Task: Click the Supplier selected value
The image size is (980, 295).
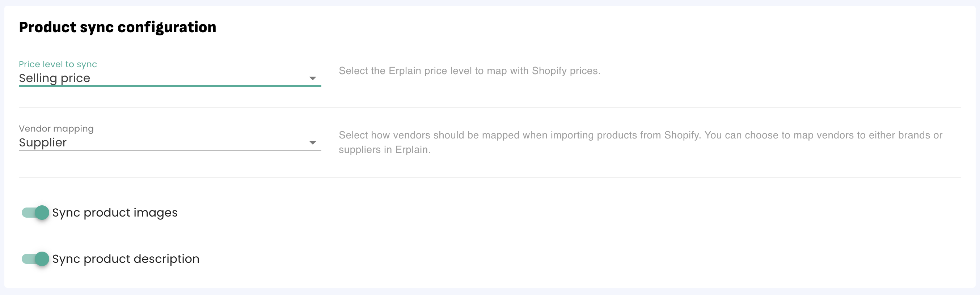Action: pyautogui.click(x=43, y=142)
